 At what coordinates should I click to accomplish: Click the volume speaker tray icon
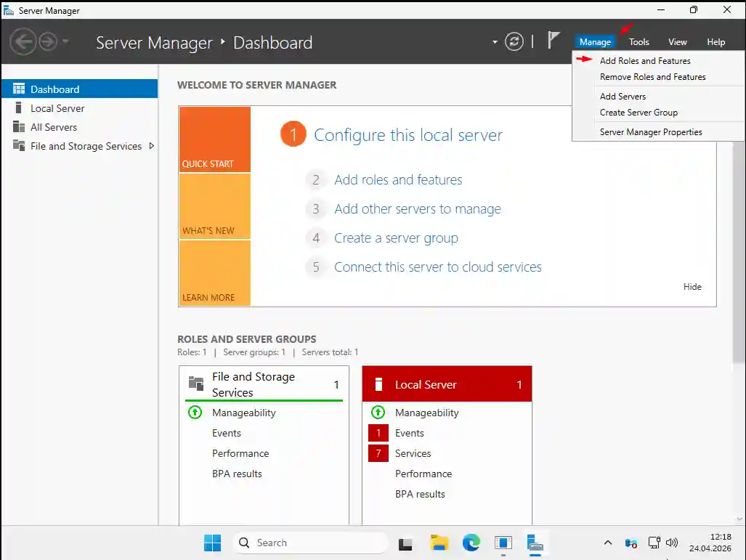[672, 543]
